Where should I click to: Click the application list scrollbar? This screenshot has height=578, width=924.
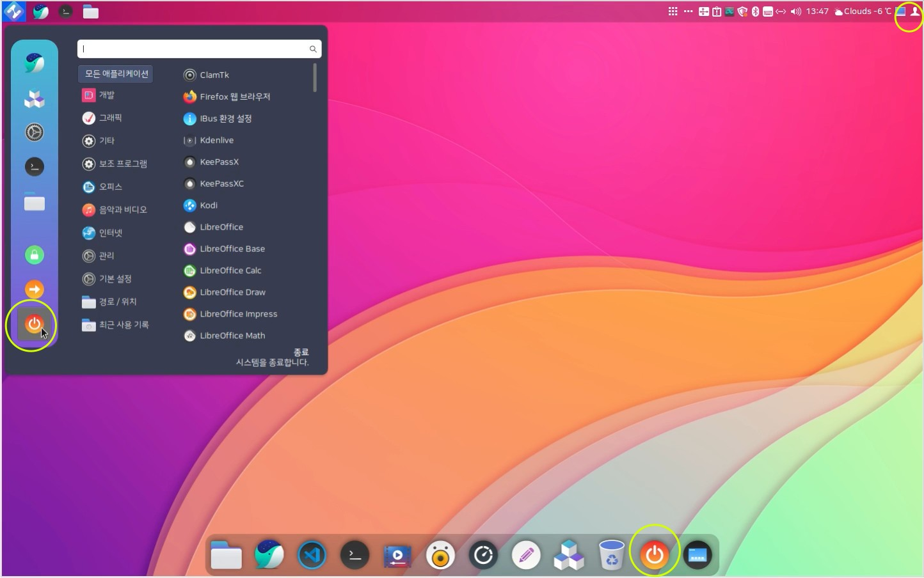(315, 77)
